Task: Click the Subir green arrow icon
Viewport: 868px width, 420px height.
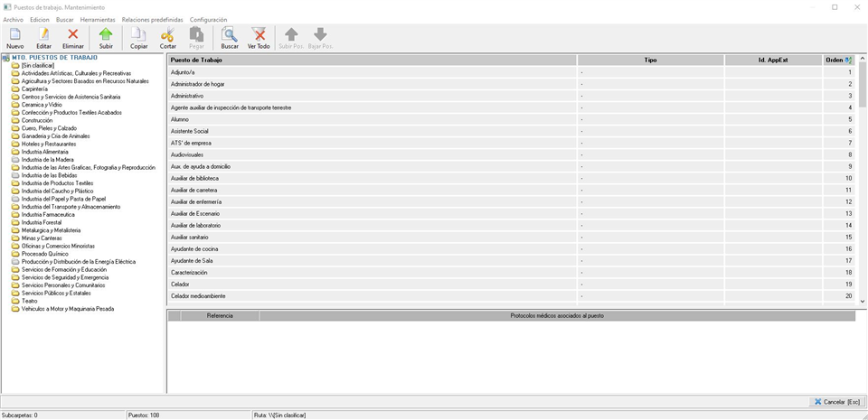Action: 106,34
